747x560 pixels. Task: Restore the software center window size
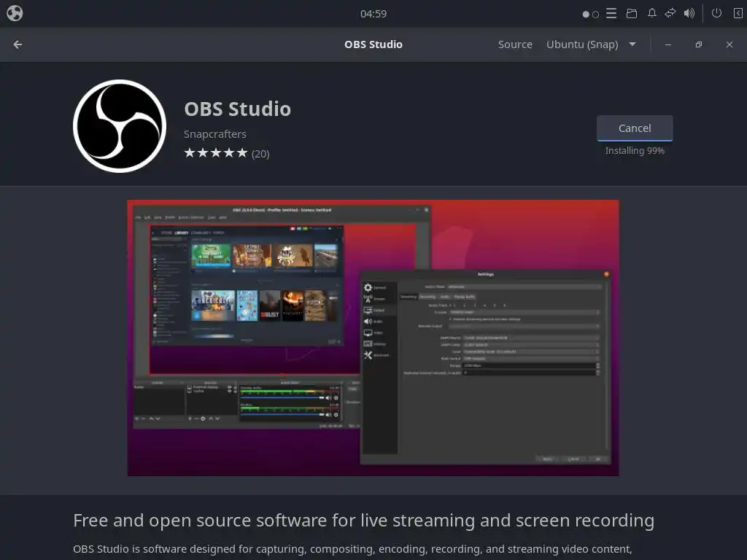[x=698, y=44]
